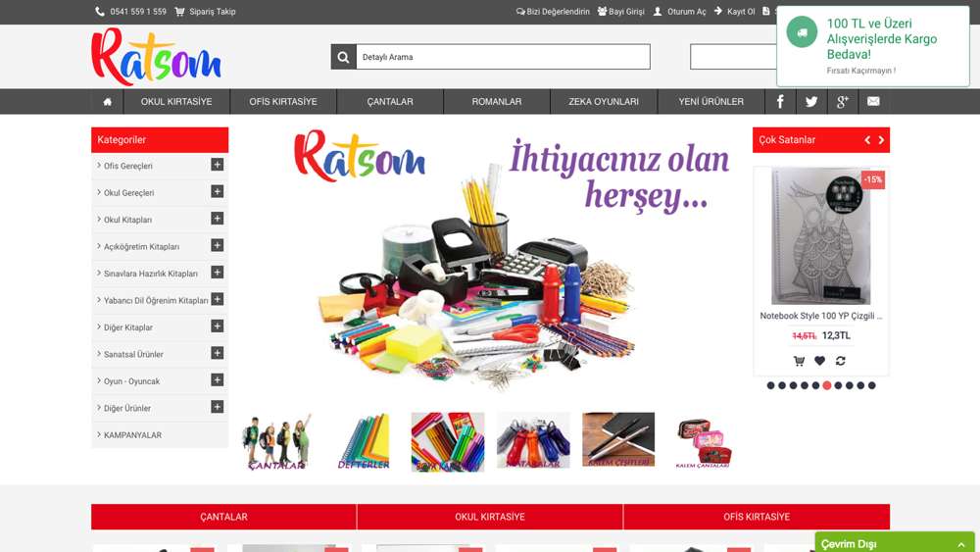Open Oyun - Oyuncak category link

[x=132, y=381]
